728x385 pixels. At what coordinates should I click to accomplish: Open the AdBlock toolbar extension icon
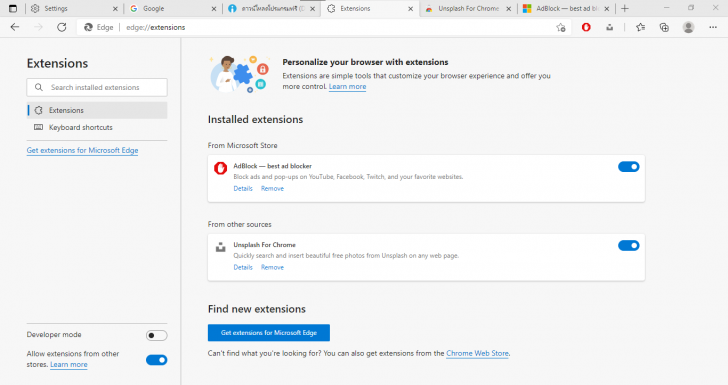586,27
